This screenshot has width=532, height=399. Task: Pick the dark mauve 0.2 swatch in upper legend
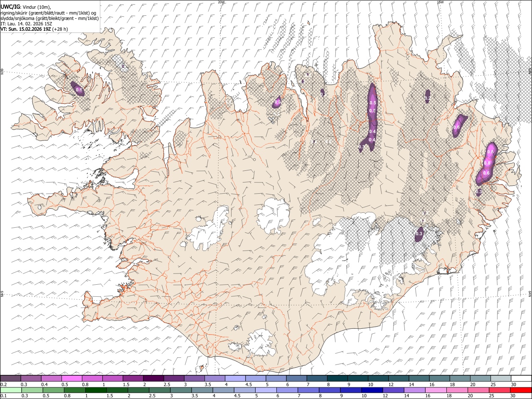point(11,378)
